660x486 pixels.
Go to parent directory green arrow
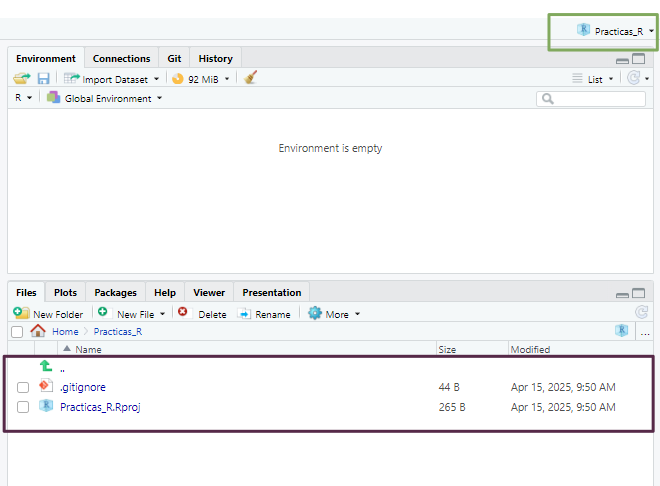click(x=45, y=367)
